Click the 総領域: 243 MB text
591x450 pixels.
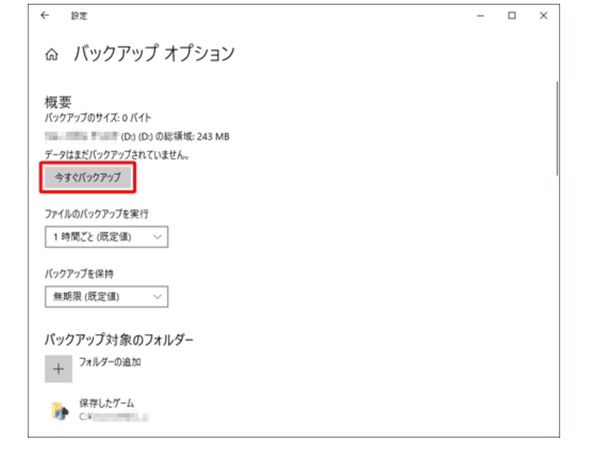click(198, 136)
